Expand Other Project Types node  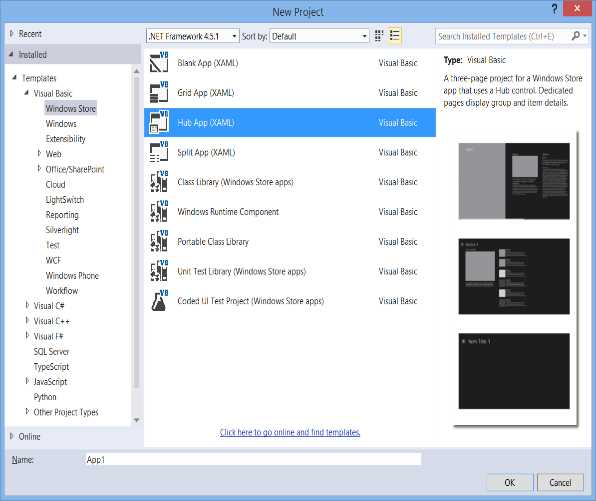click(27, 412)
